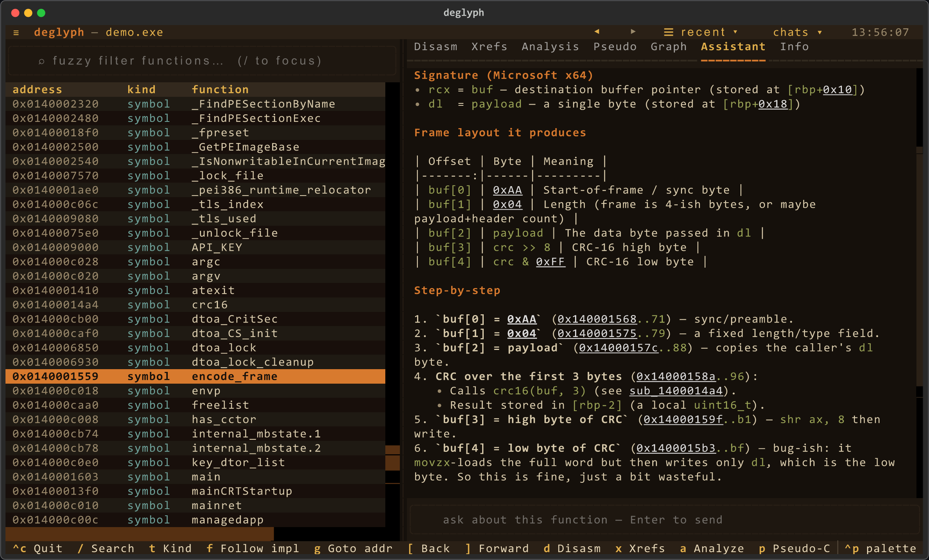Click the function list vertical scrollbar thumb
Image resolution: width=929 pixels, height=560 pixels.
392,458
